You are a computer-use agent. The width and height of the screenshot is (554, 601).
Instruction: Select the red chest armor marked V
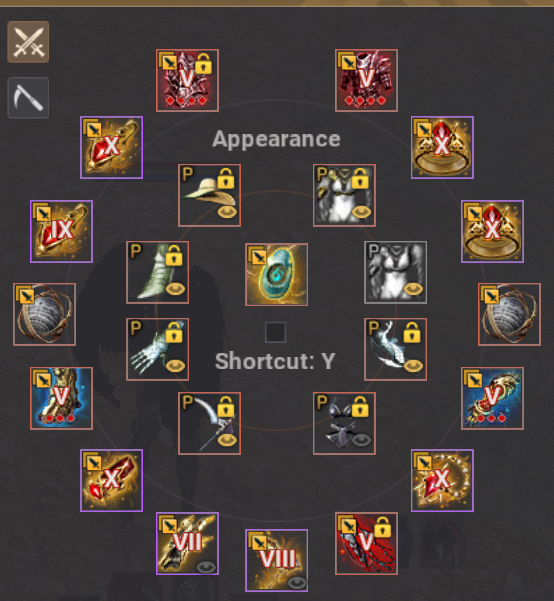coord(366,80)
